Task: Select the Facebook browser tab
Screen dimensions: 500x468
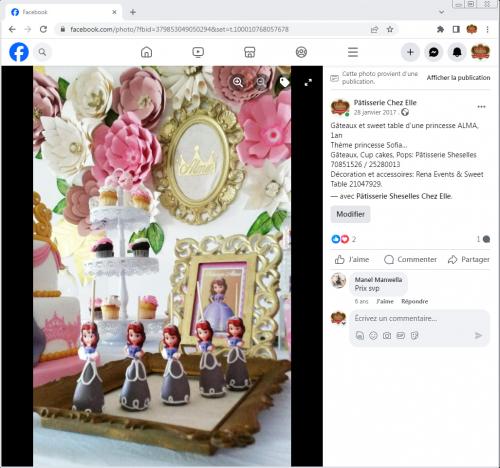Action: pos(63,12)
